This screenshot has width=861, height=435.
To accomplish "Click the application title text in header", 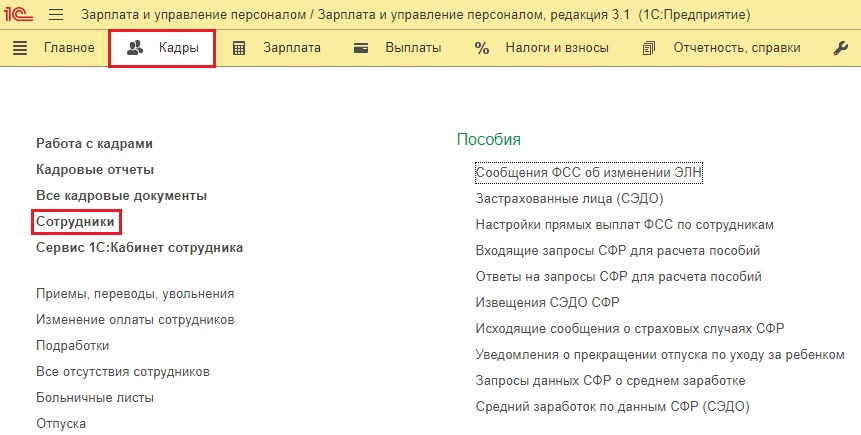I will pyautogui.click(x=416, y=14).
